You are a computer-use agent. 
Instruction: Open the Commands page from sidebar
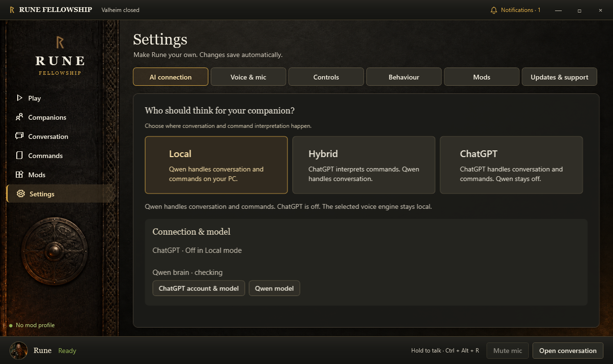60,155
